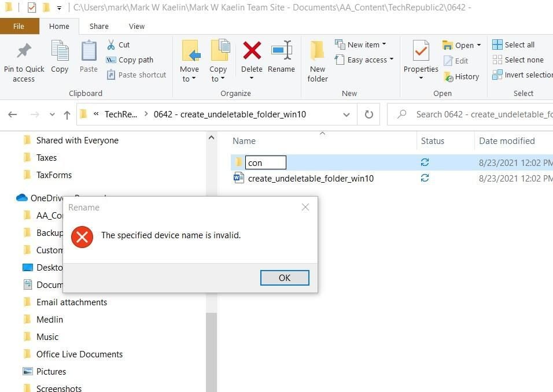This screenshot has height=392, width=553.
Task: Click the Word document file icon
Action: tap(239, 177)
